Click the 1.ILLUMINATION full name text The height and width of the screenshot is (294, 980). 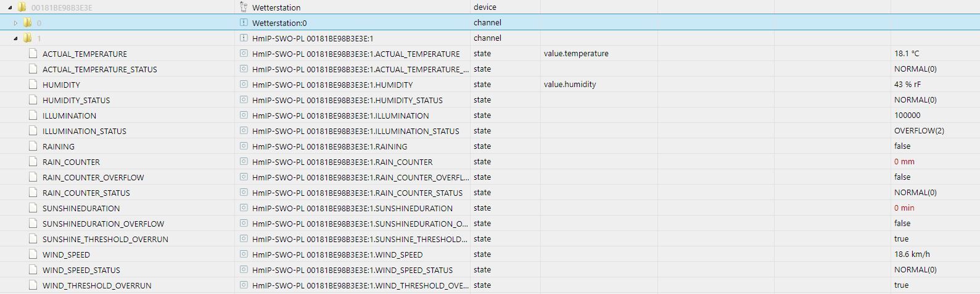point(340,115)
